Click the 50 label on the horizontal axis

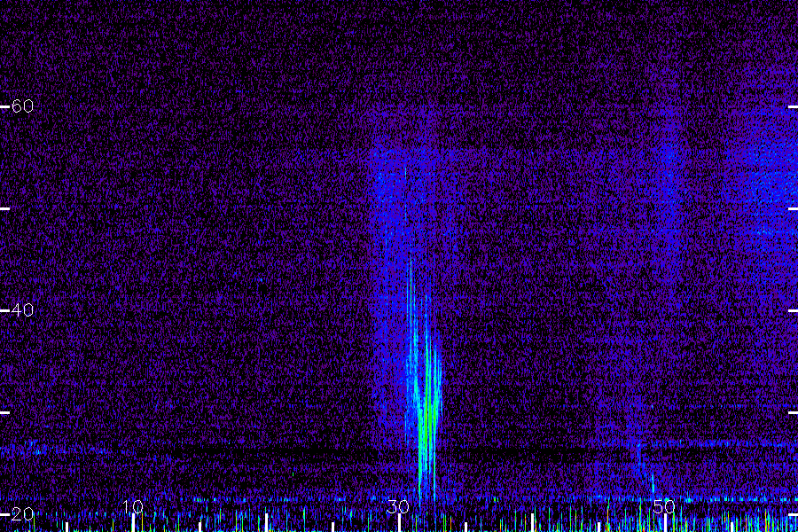pos(664,507)
